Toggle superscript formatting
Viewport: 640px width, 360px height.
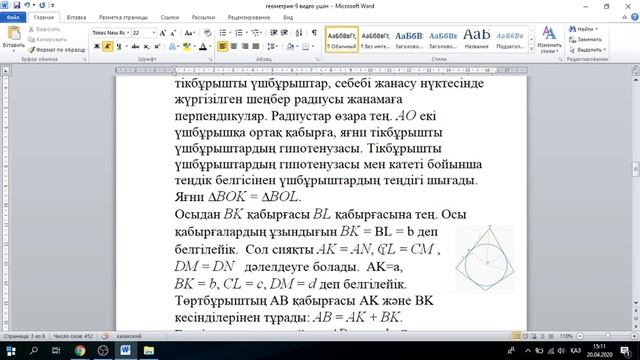(x=157, y=47)
